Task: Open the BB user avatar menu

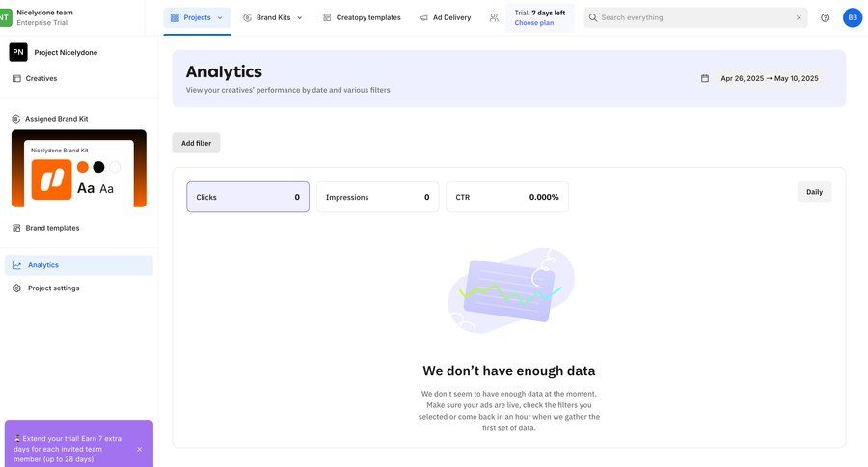Action: tap(853, 17)
